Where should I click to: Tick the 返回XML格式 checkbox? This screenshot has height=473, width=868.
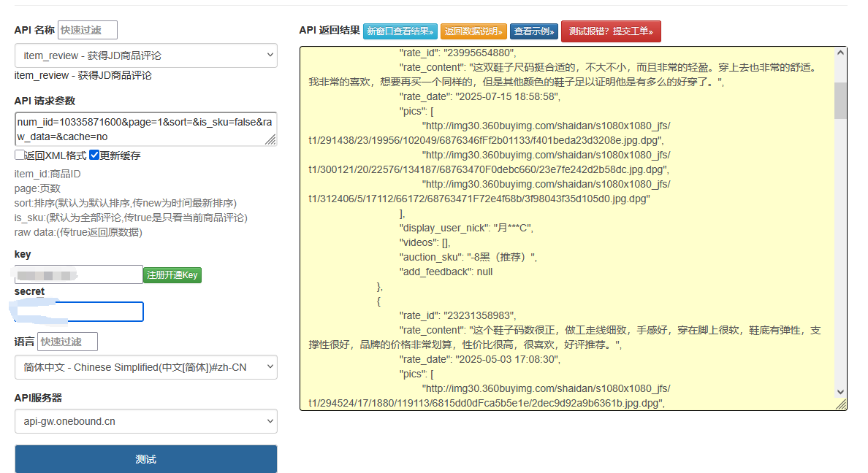pos(20,155)
